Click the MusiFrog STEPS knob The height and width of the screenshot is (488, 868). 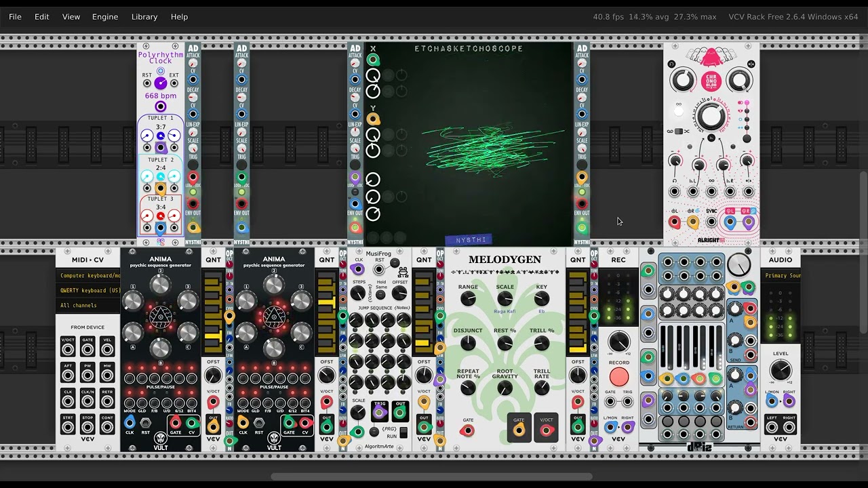pyautogui.click(x=358, y=293)
